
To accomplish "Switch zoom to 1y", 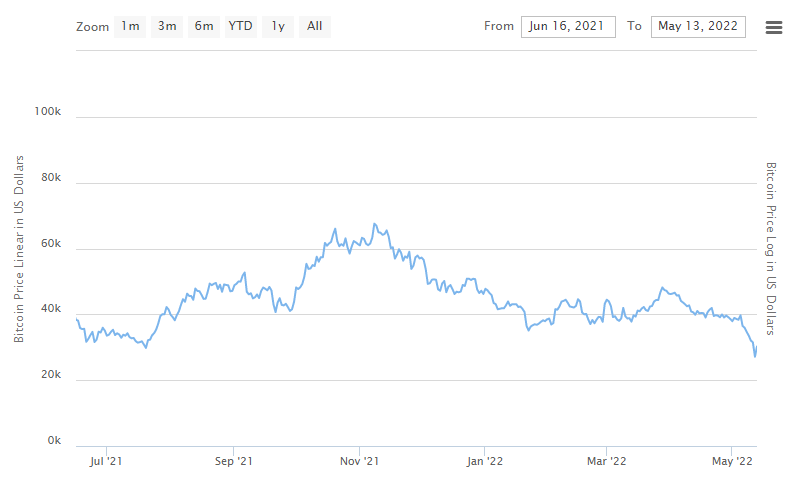I will (x=278, y=27).
